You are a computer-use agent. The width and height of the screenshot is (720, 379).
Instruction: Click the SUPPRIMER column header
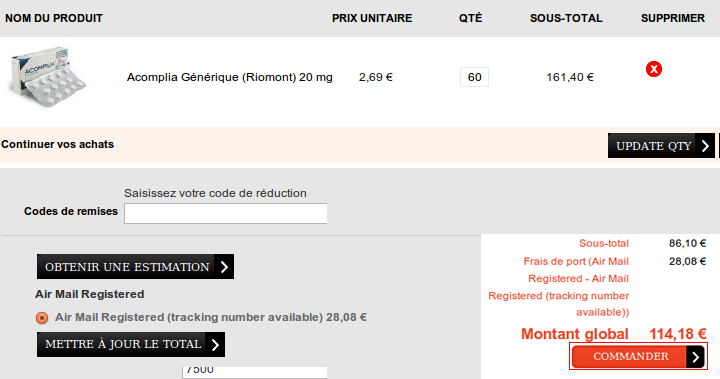[x=673, y=18]
